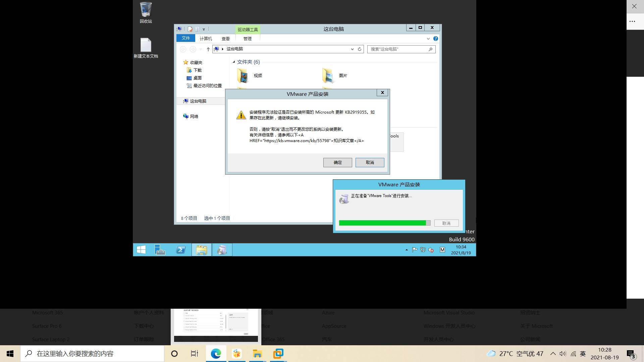Open the Recycle Bin desktop icon
Screen dimensions: 644x362
(146, 13)
